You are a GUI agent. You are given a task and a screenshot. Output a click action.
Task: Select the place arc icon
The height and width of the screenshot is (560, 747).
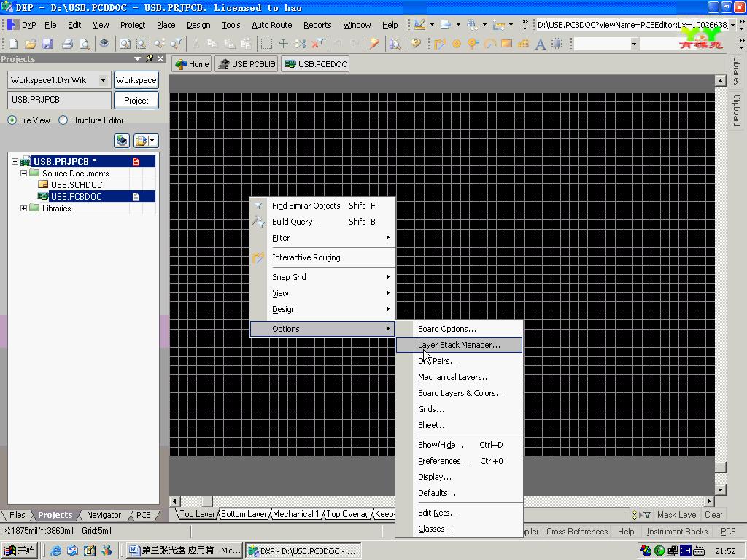pos(489,44)
